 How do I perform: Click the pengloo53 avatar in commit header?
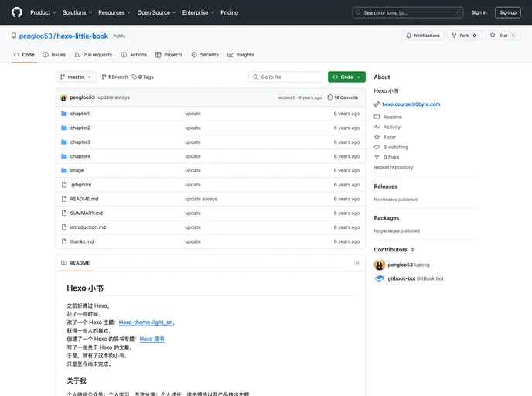click(63, 97)
